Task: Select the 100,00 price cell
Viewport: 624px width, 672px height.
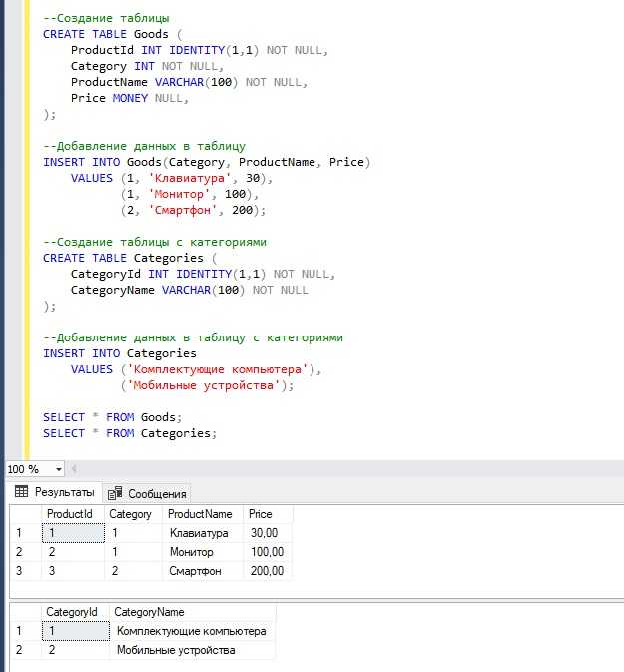Action: click(267, 552)
